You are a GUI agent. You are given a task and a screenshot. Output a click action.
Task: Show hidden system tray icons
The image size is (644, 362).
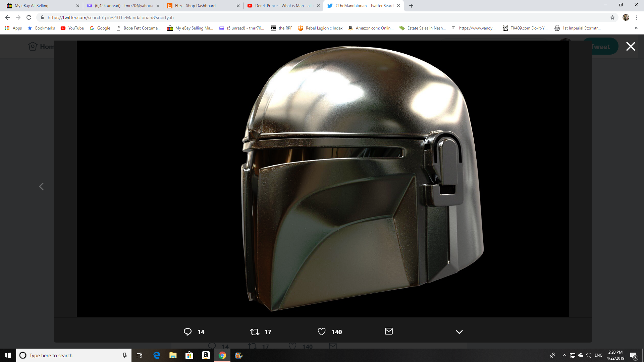click(x=564, y=355)
